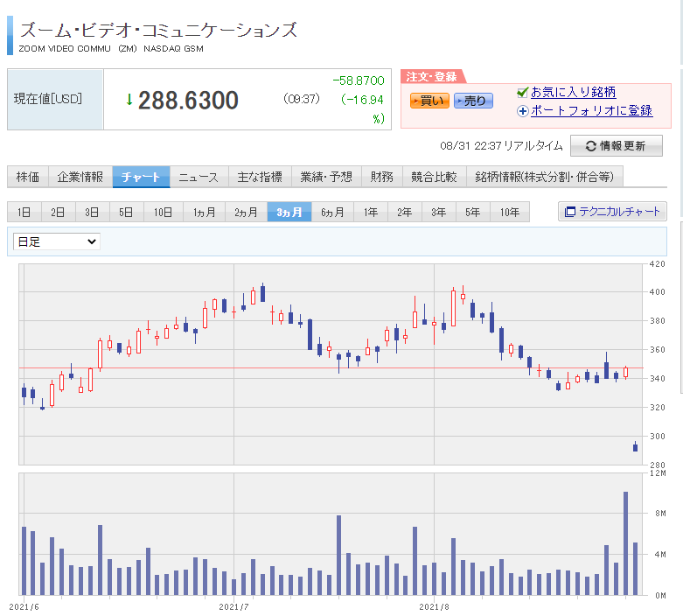Click the current price 288.6300
Image resolution: width=683 pixels, height=616 pixels.
(188, 100)
